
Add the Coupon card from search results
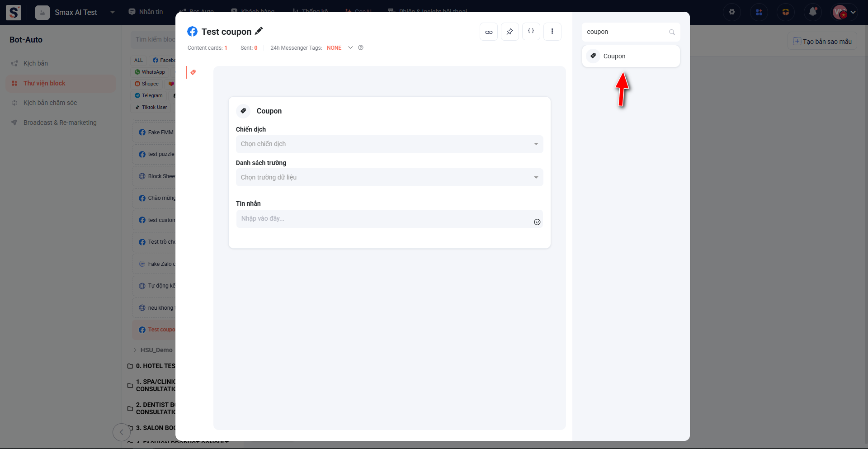point(631,56)
